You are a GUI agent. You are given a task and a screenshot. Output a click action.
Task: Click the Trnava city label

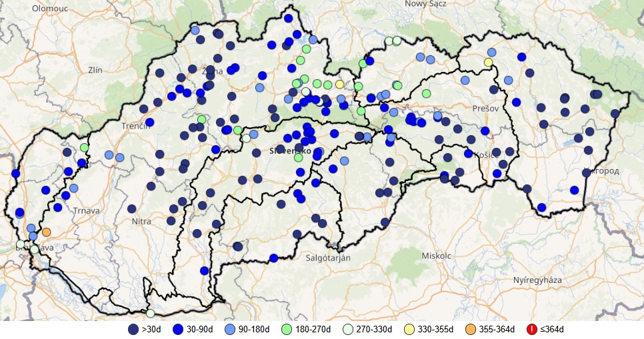pos(87,211)
